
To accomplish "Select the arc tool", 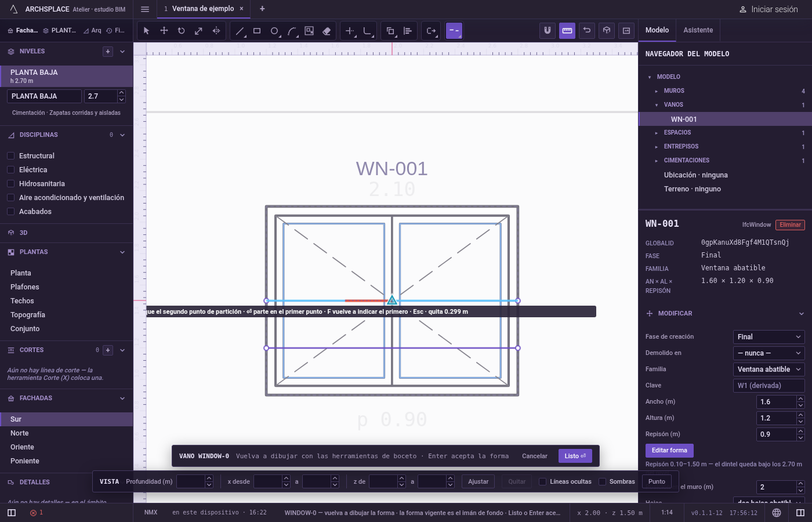I will [292, 31].
